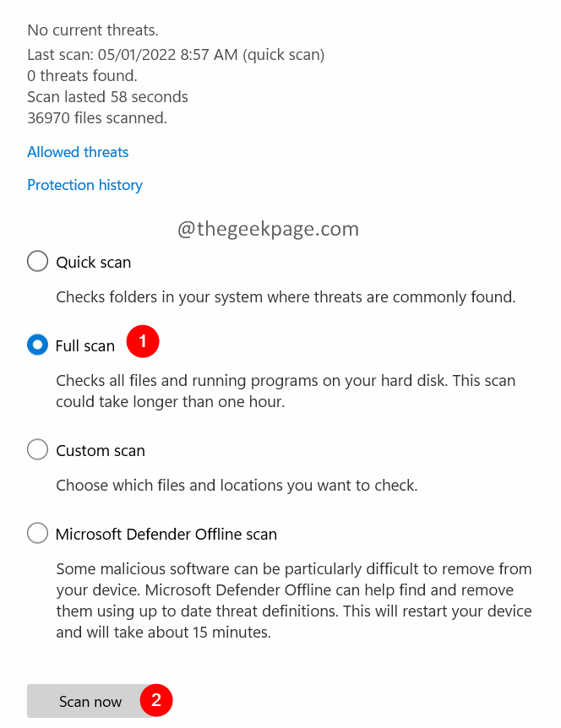Open the Allowed threats link
The width and height of the screenshot is (561, 728).
(78, 152)
